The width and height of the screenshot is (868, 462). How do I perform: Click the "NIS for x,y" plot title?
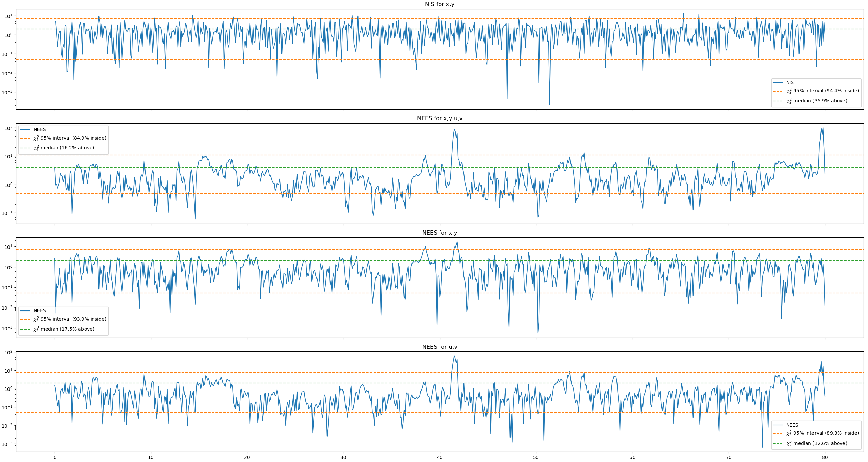click(439, 4)
